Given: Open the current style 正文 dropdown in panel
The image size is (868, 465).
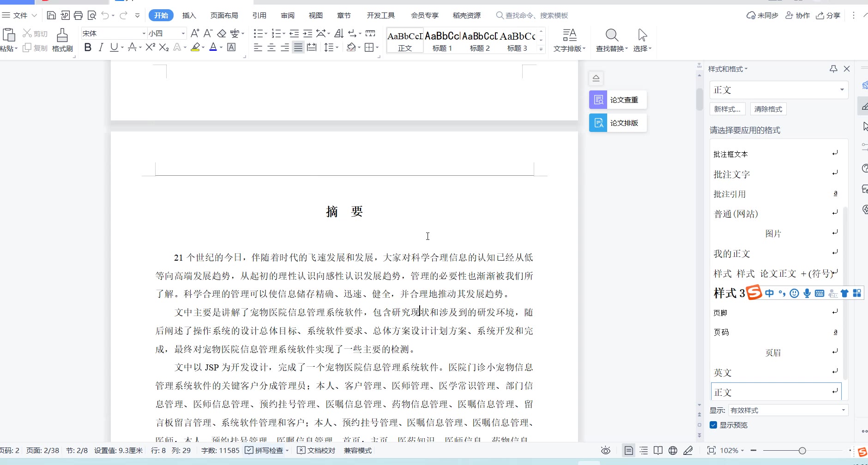Looking at the screenshot, I should coord(842,90).
